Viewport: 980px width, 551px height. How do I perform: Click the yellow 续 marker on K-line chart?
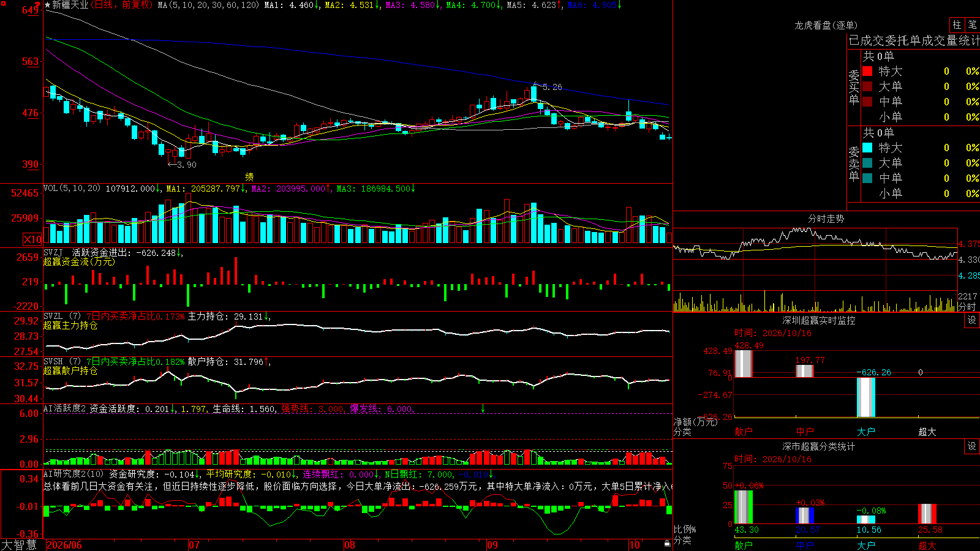[249, 176]
